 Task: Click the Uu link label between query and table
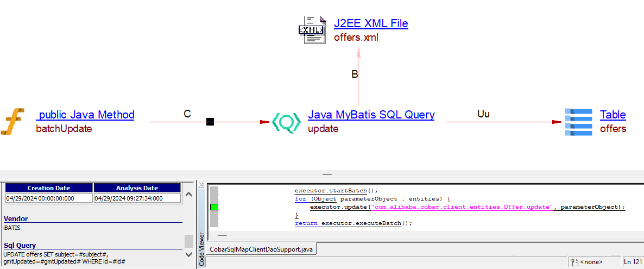coord(483,114)
